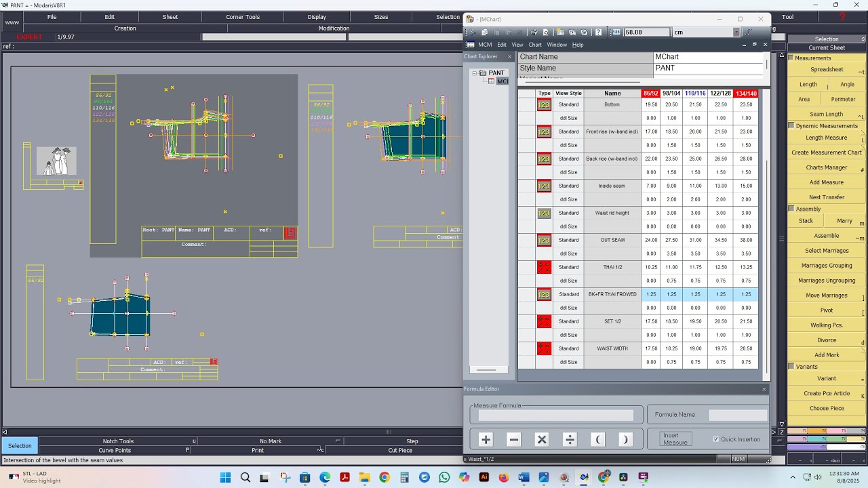
Task: Open the Display menu in Modaris
Action: 317,17
